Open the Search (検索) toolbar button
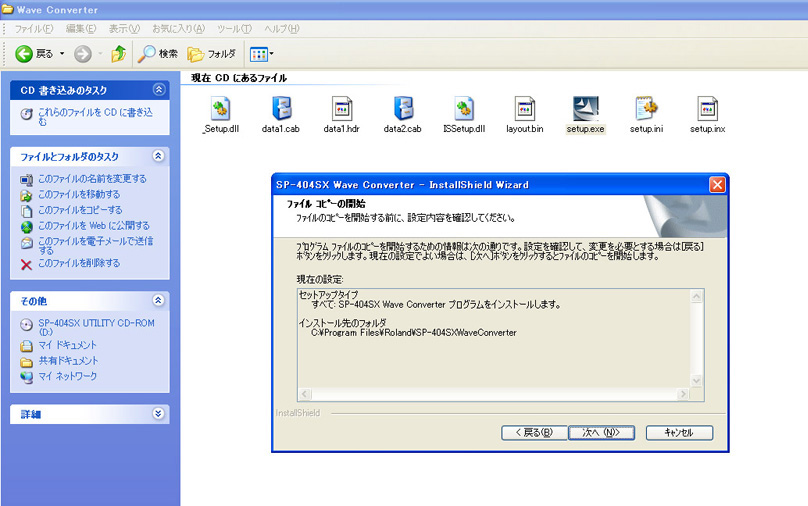808x506 pixels. [x=158, y=54]
